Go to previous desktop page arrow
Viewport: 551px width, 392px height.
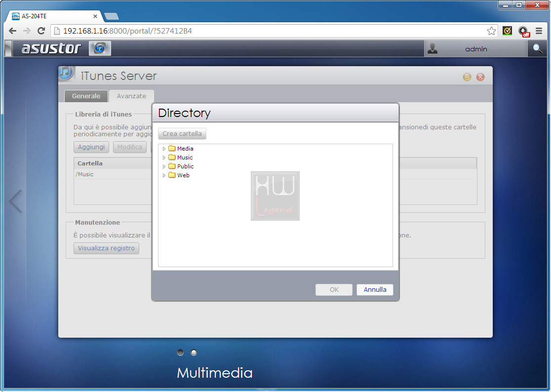coord(16,201)
